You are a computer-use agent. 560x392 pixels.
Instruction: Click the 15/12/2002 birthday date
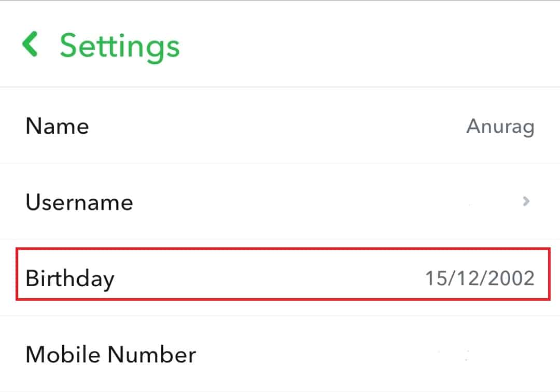point(480,278)
